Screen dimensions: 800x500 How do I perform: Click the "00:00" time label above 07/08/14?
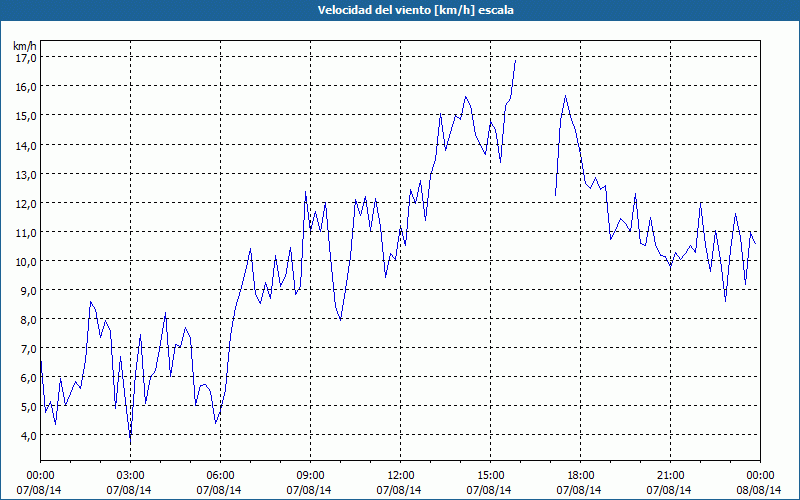tap(40, 476)
